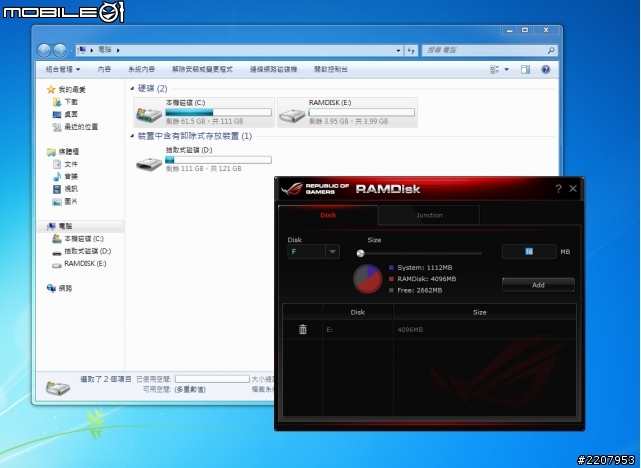Open Explorer help icon

coord(545,69)
